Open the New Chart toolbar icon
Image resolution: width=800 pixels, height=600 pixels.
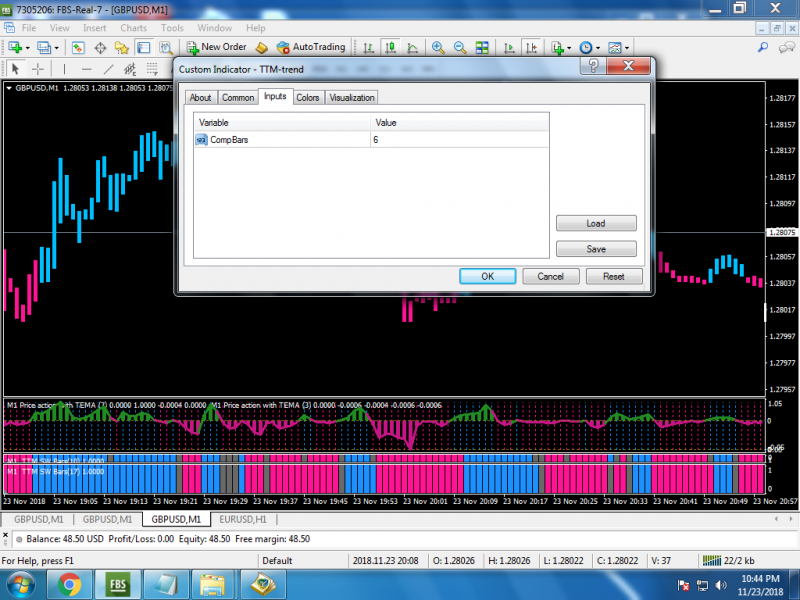15,47
